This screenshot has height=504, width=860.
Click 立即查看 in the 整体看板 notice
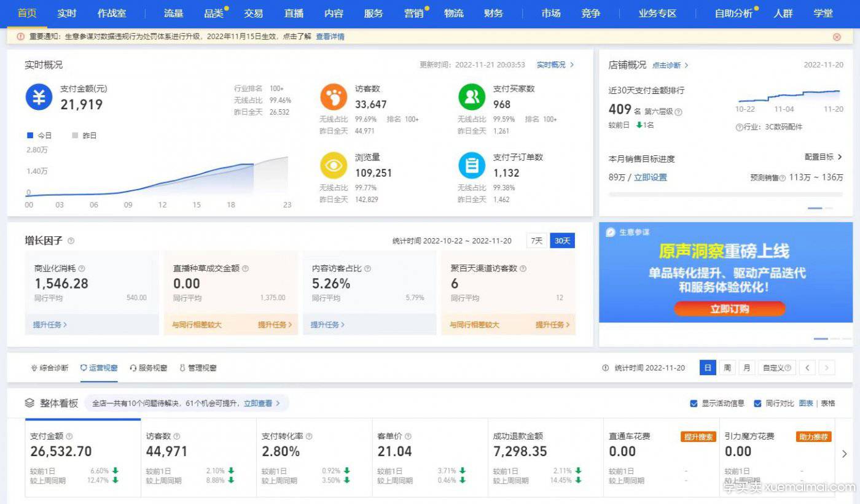point(262,403)
